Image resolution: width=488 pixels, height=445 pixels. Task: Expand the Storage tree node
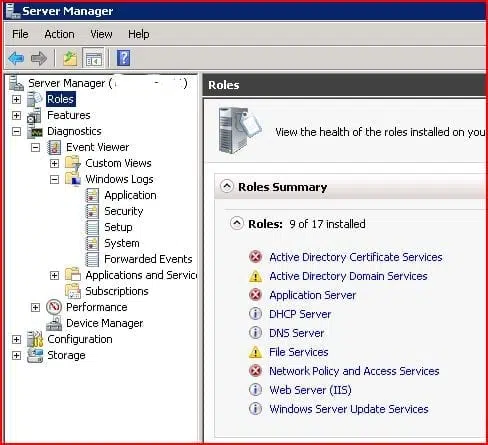16,355
